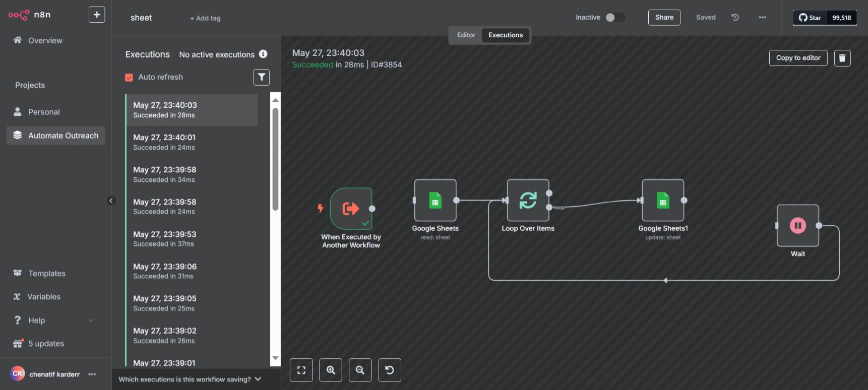Toggle the Auto refresh checkbox
Viewport: 868px width, 390px height.
tap(129, 77)
